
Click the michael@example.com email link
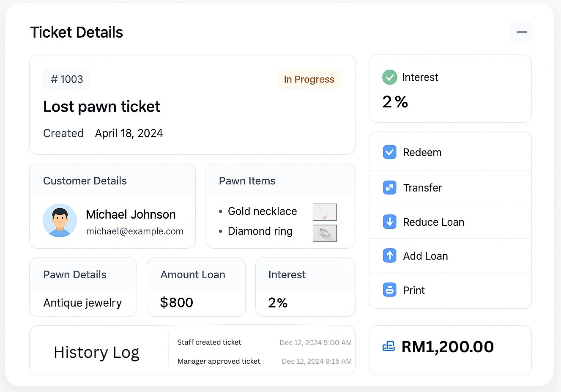tap(135, 231)
